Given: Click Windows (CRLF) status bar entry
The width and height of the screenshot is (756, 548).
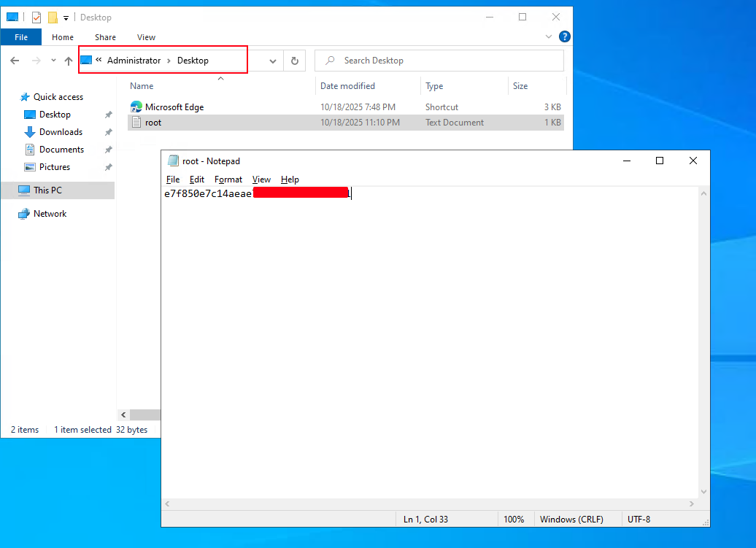Looking at the screenshot, I should (571, 520).
